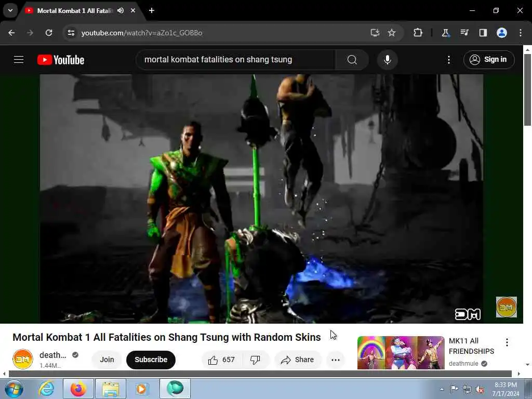Open the MK11 All Friendships thumbnail
The image size is (532, 399).
click(x=401, y=353)
